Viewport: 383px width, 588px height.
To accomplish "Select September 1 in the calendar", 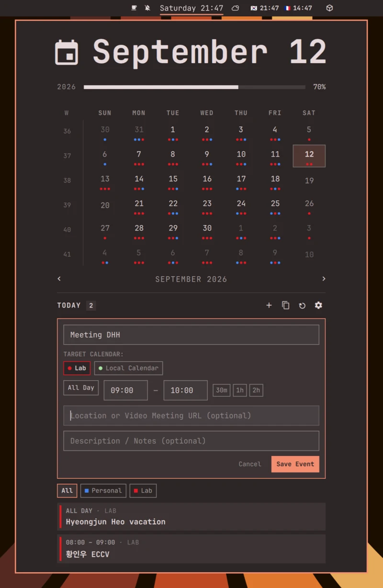I will 173,132.
